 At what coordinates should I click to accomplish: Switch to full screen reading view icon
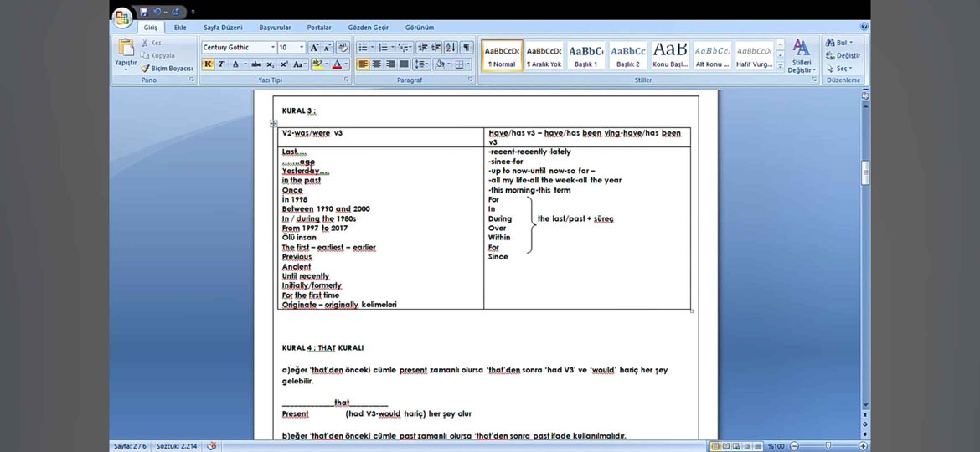725,446
